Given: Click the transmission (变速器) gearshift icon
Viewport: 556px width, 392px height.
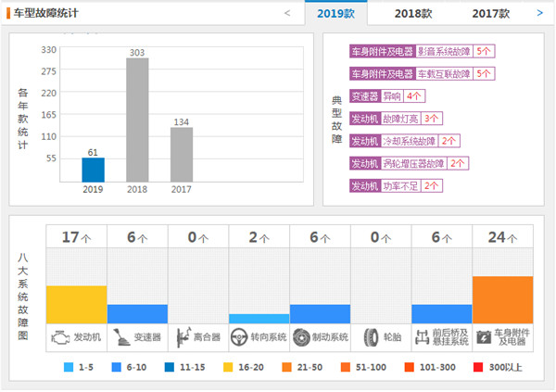Looking at the screenshot, I should [121, 337].
